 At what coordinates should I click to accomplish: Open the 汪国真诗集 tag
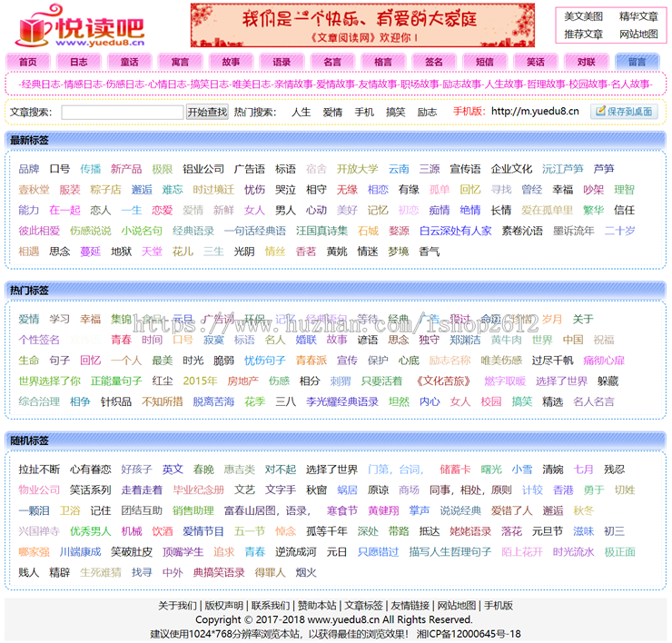coord(321,231)
